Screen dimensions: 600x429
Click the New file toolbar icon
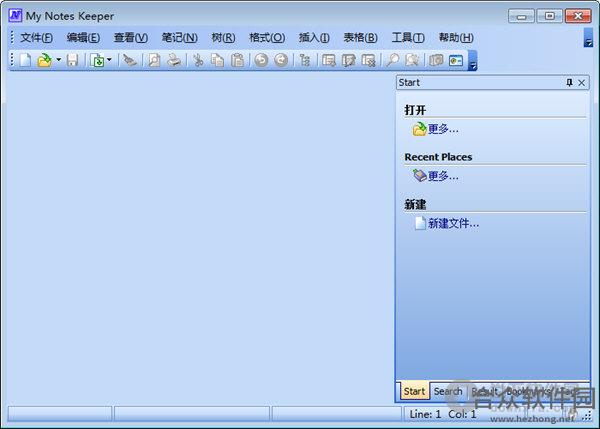25,60
